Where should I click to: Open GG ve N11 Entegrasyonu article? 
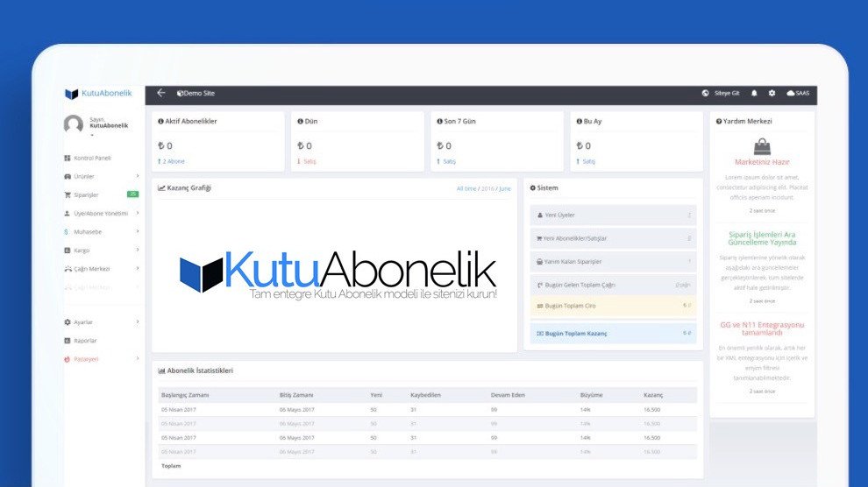[762, 328]
